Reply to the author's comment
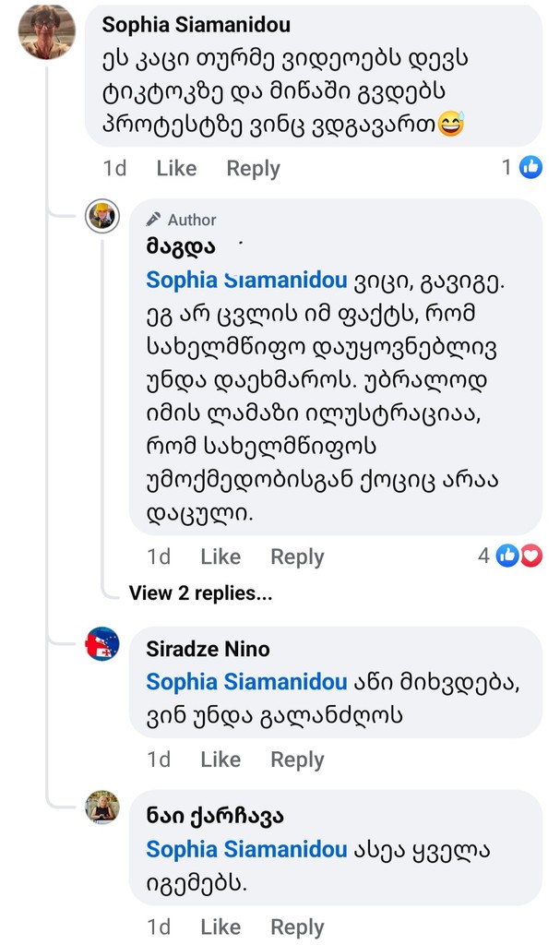 coord(297,557)
